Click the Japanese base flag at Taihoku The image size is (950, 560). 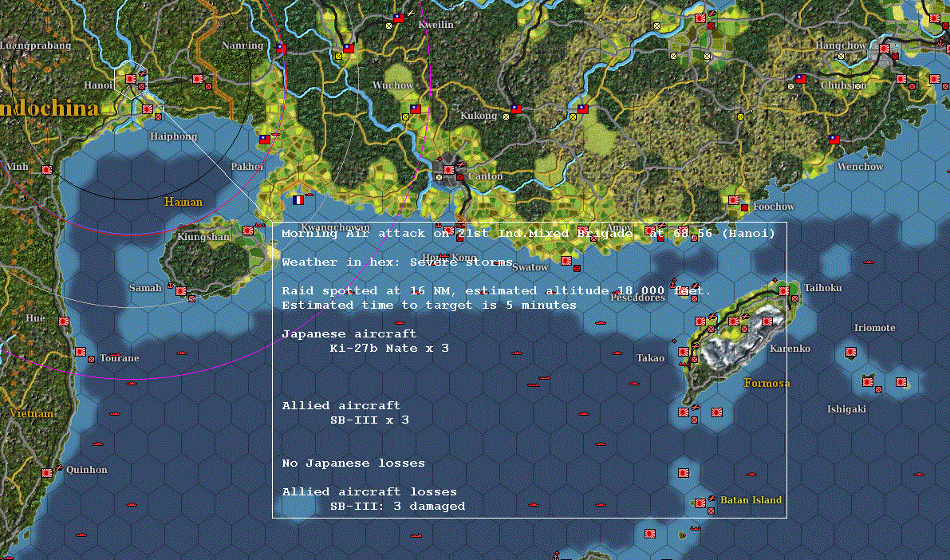[x=784, y=291]
